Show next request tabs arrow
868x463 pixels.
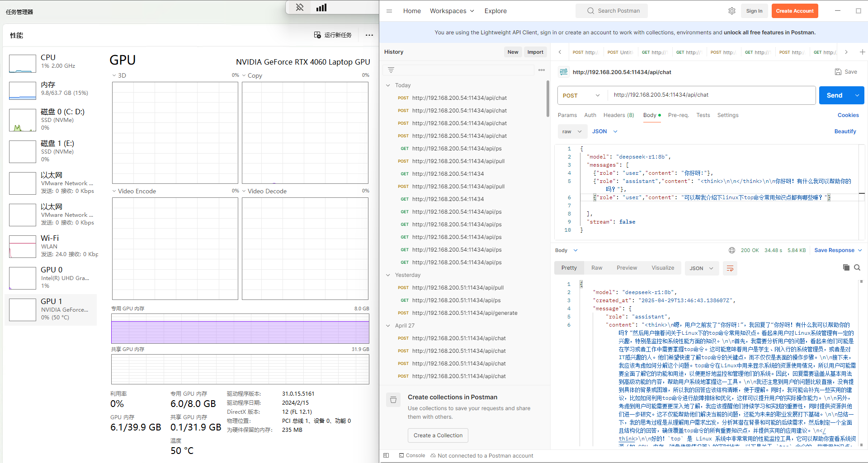pos(846,52)
